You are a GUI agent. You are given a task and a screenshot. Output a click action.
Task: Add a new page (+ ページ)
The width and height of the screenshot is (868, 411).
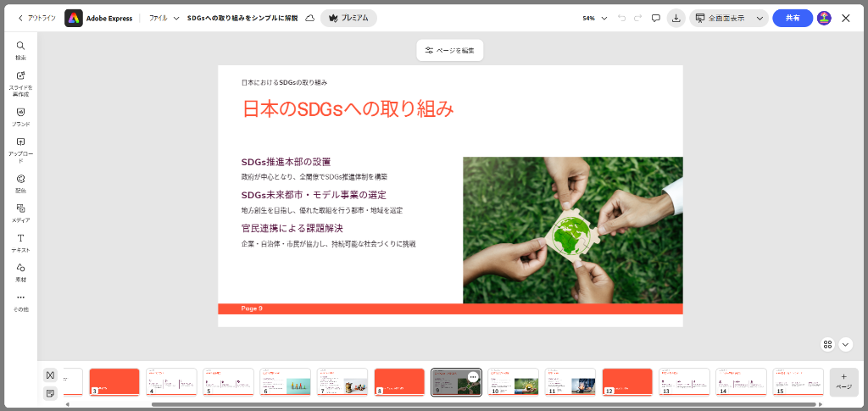point(843,381)
